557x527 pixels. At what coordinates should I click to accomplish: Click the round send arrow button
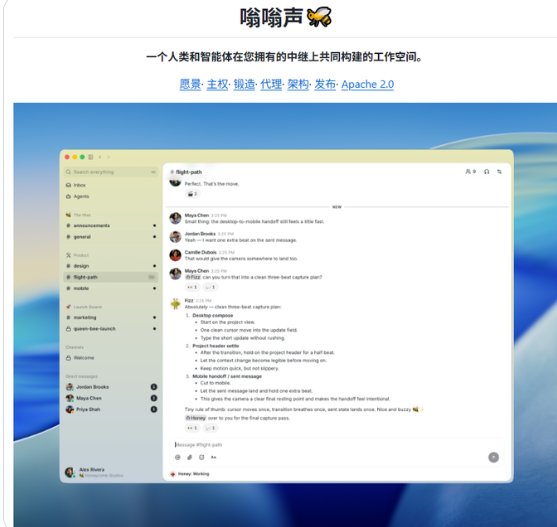pyautogui.click(x=493, y=457)
